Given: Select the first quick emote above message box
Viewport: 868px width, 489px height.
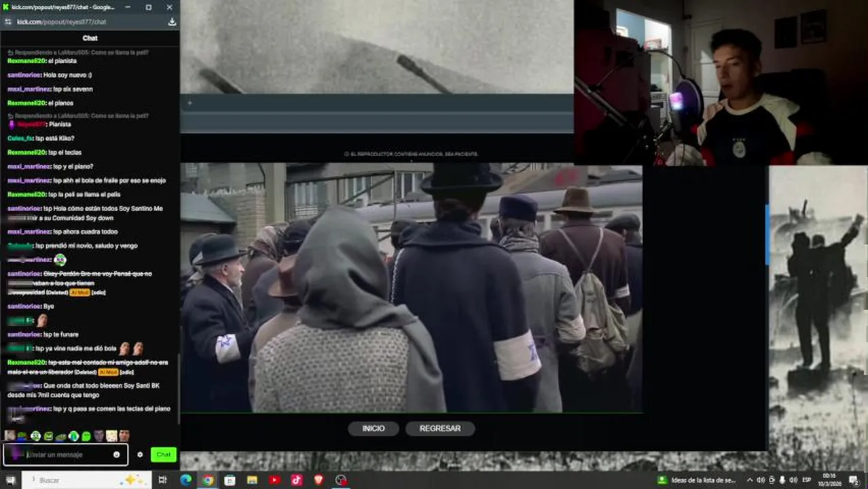Looking at the screenshot, I should point(10,435).
